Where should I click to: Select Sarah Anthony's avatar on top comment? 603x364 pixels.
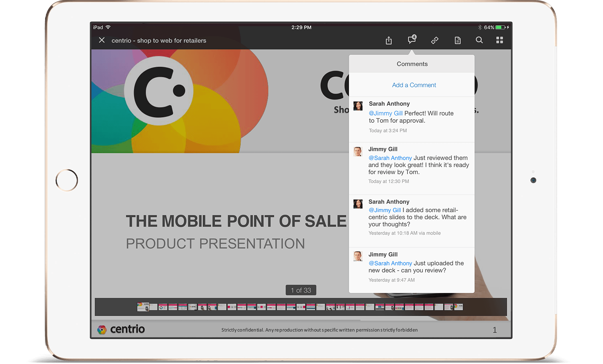tap(358, 106)
